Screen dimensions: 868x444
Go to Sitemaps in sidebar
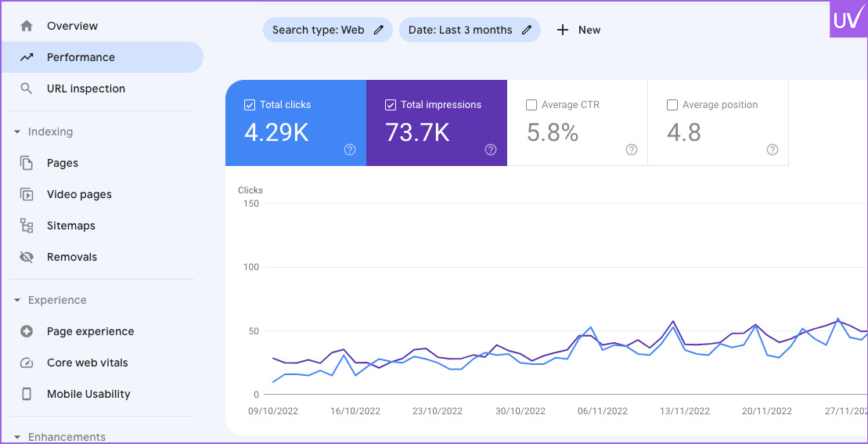click(70, 226)
